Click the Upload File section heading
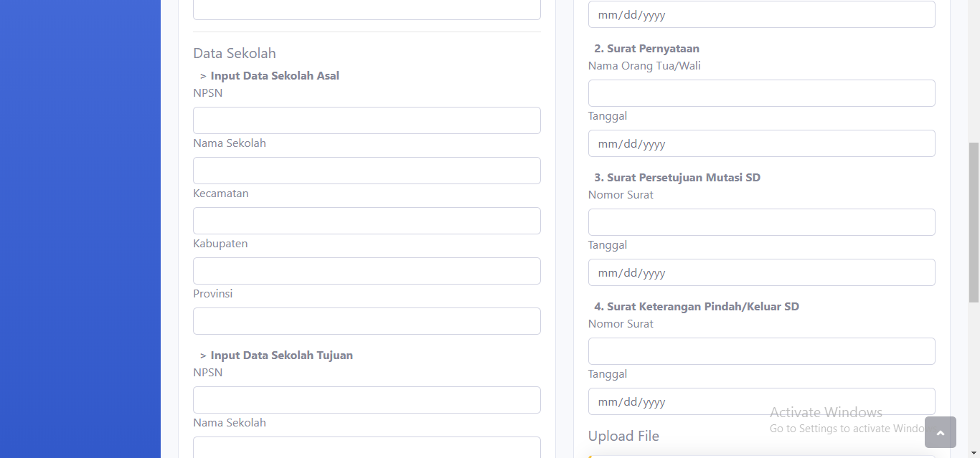 click(623, 436)
